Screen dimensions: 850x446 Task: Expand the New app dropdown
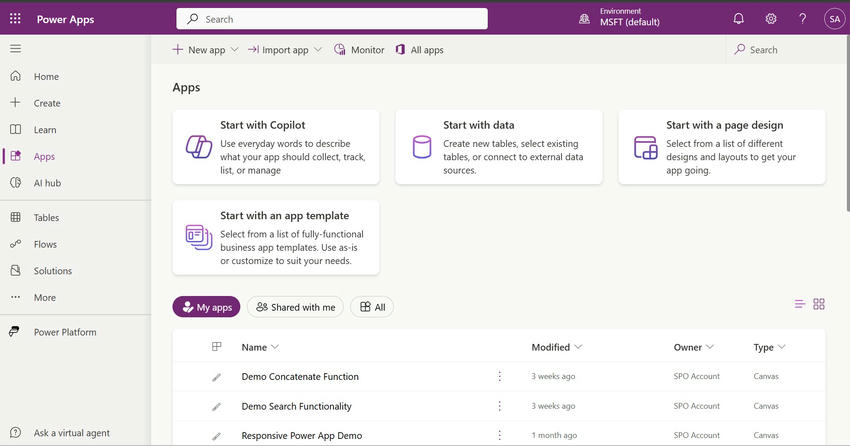(206, 50)
